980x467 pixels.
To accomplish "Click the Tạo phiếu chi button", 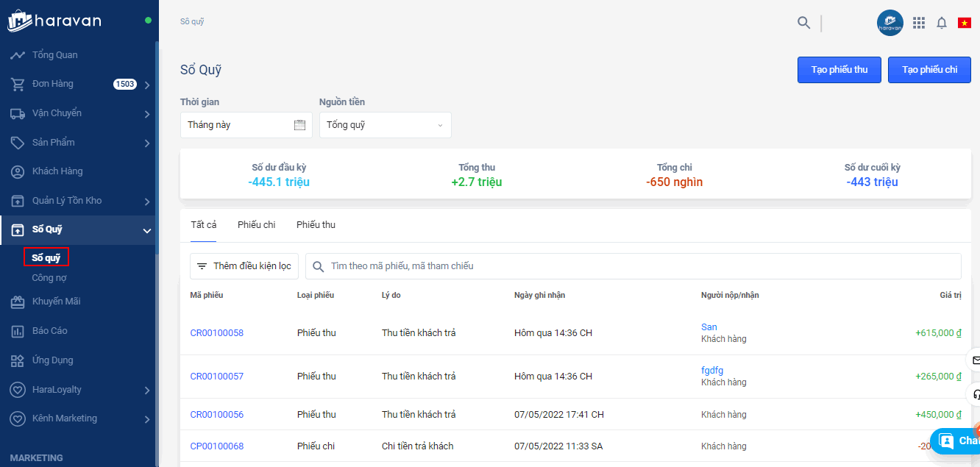I will (x=929, y=70).
